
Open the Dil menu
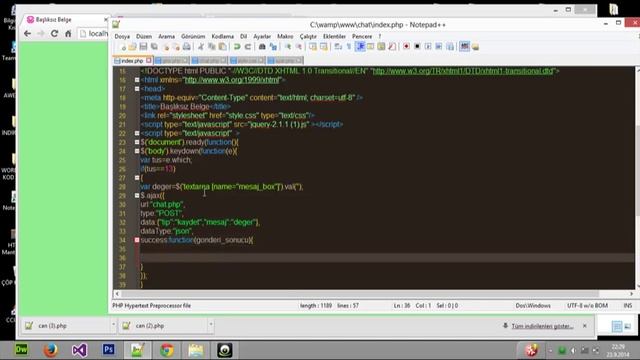point(244,36)
